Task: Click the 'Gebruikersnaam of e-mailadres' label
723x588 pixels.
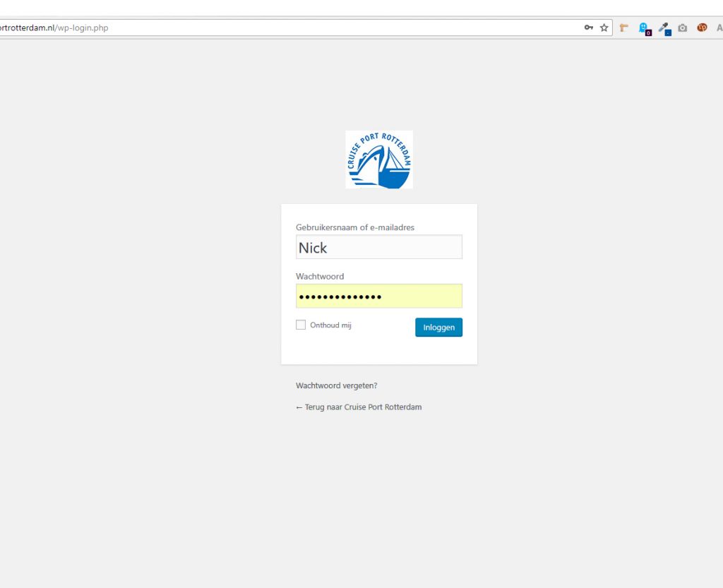Action: 355,227
